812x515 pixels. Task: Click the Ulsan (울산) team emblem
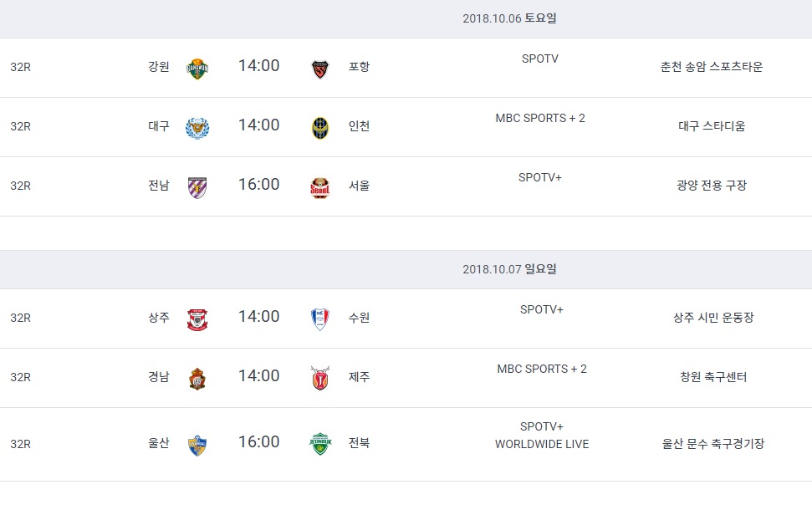click(x=197, y=445)
